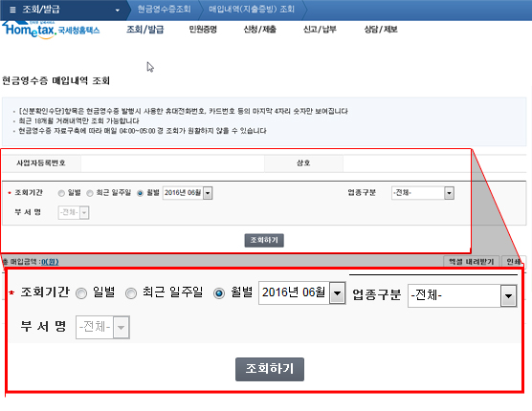Select the 현금영수증조회 breadcrumb tab

click(x=164, y=10)
